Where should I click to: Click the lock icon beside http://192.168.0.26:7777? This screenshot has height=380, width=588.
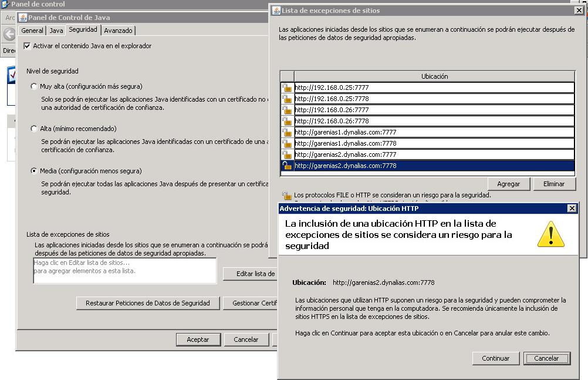[x=287, y=110]
